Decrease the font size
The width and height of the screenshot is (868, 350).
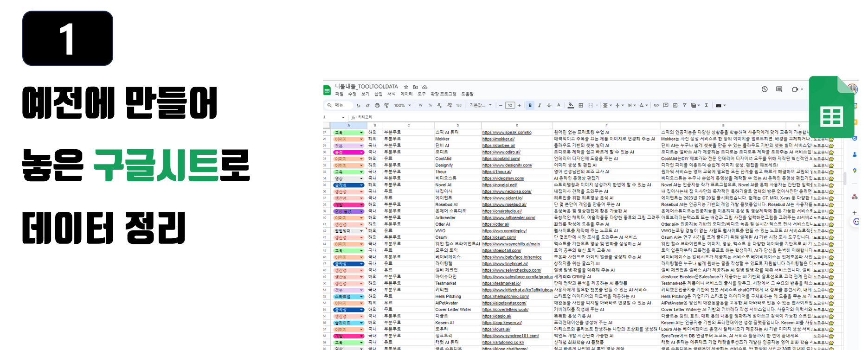(x=501, y=105)
